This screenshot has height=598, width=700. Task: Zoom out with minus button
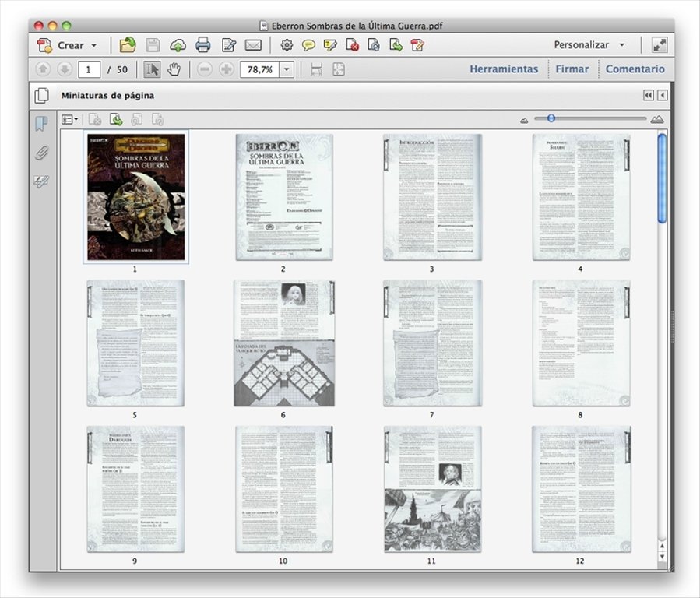tap(205, 69)
